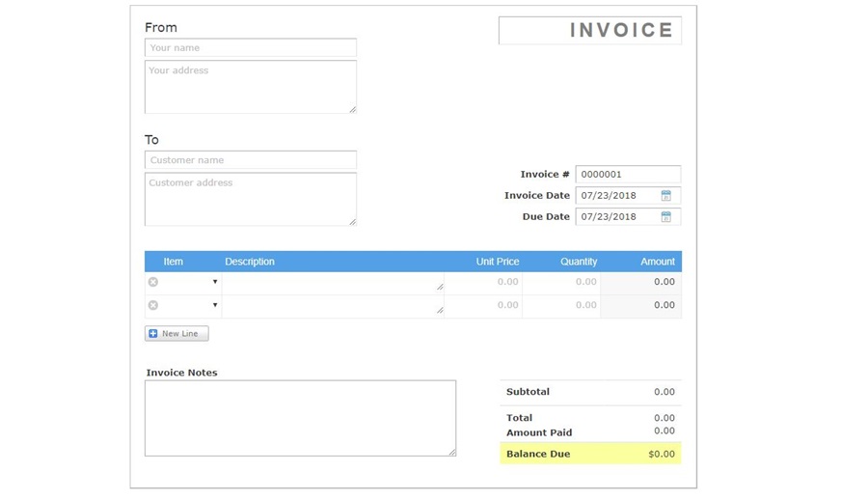Click the Your address resize handle
This screenshot has width=868, height=500.
[353, 110]
